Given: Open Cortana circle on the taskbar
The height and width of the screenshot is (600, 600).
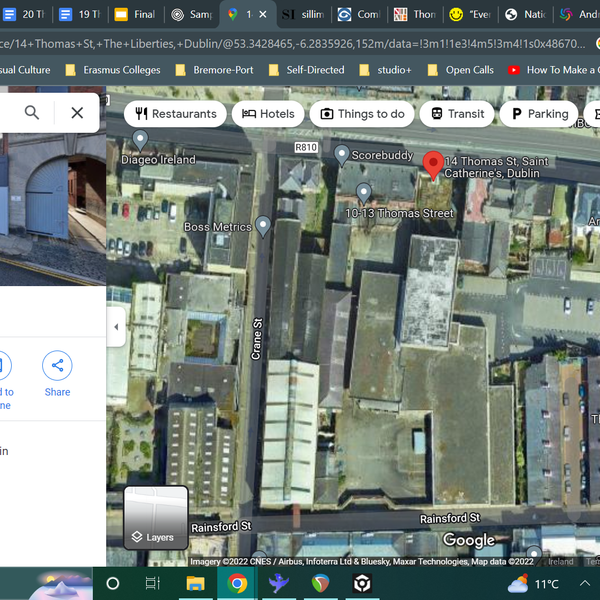Looking at the screenshot, I should (x=112, y=583).
